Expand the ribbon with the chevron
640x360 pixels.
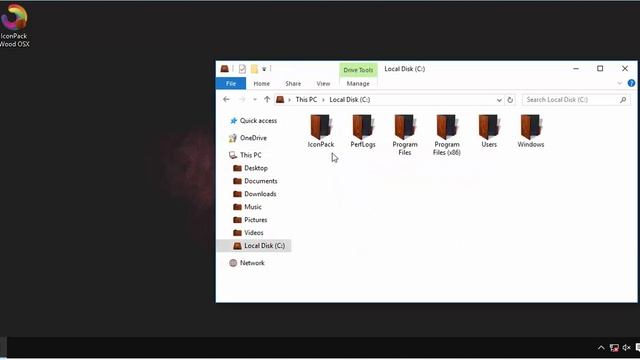[620, 83]
